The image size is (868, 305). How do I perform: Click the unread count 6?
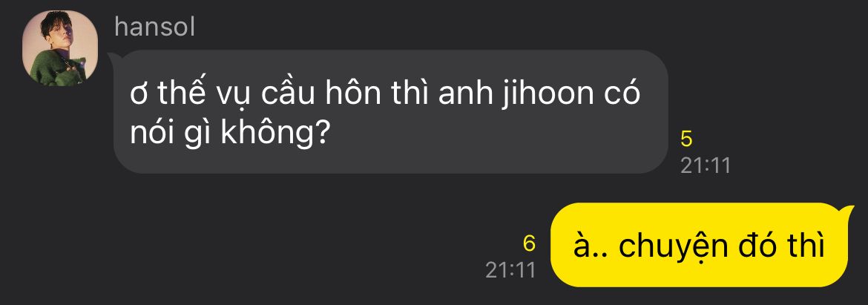click(x=529, y=243)
